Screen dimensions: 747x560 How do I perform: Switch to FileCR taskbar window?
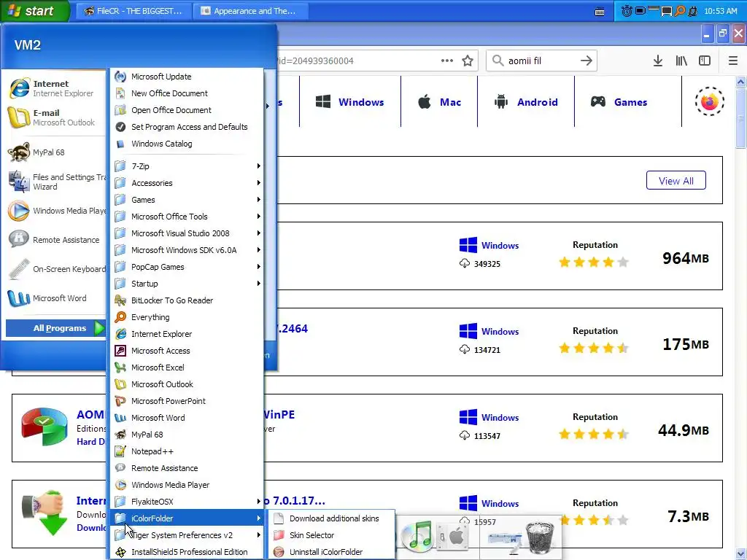133,11
